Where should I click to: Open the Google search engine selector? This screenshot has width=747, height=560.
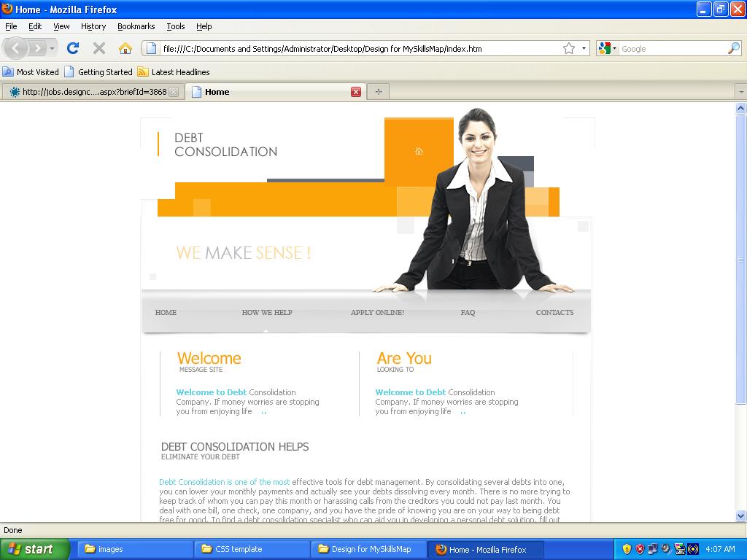[x=608, y=48]
